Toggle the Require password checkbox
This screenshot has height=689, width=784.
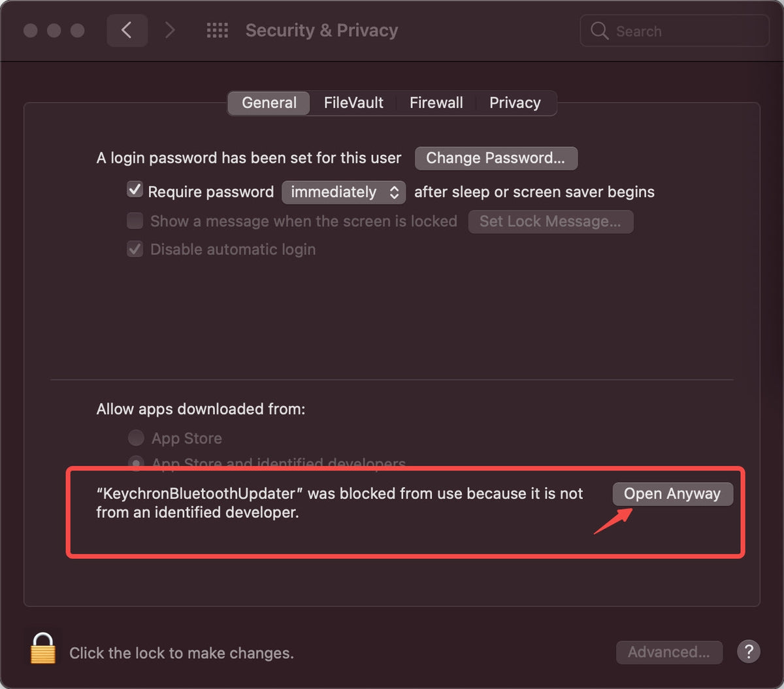(x=135, y=190)
